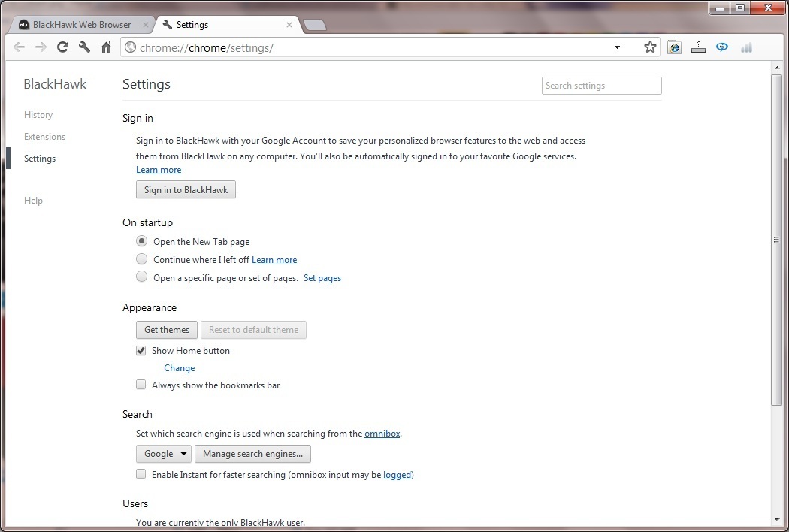Go to the home page icon

click(x=106, y=47)
